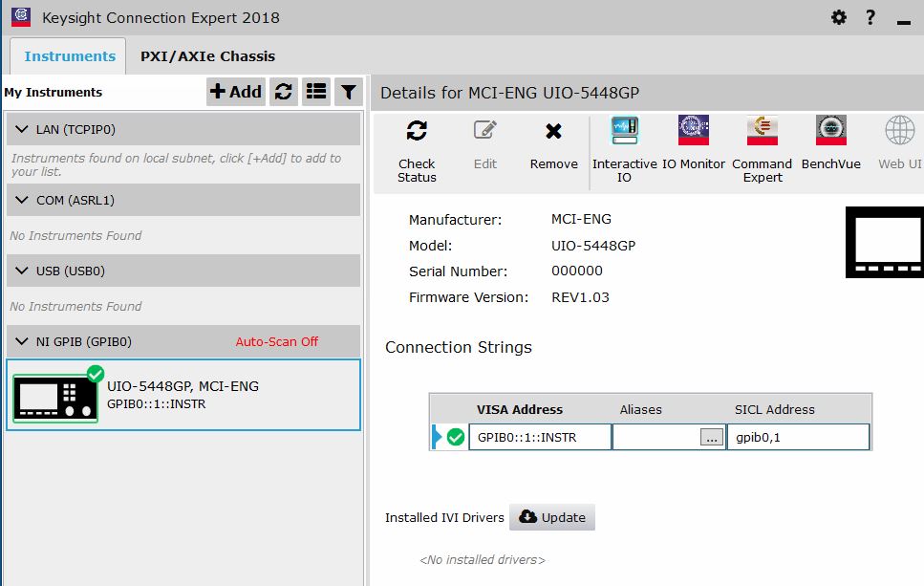Collapse the NI GPIB (GPIB0) section
This screenshot has width=924, height=586.
tap(21, 341)
